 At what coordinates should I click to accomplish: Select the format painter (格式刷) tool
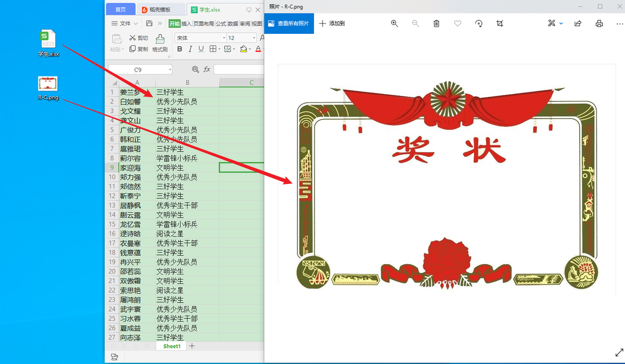click(x=160, y=43)
